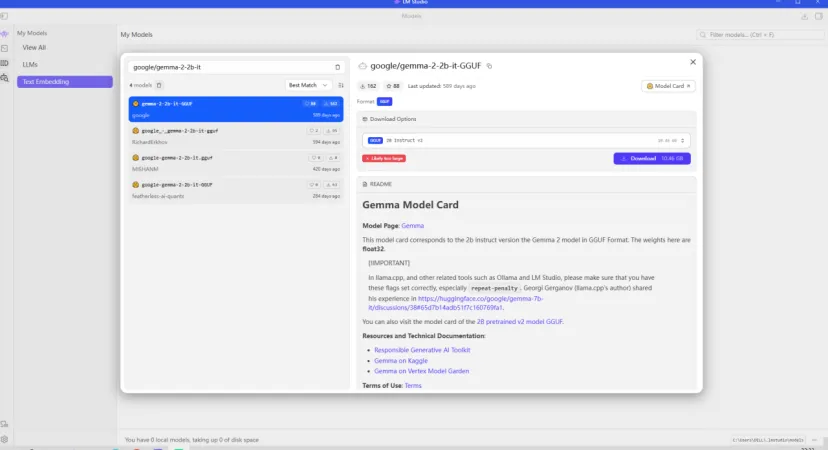Open the 2B Instruct v2 quantization selector

[526, 140]
